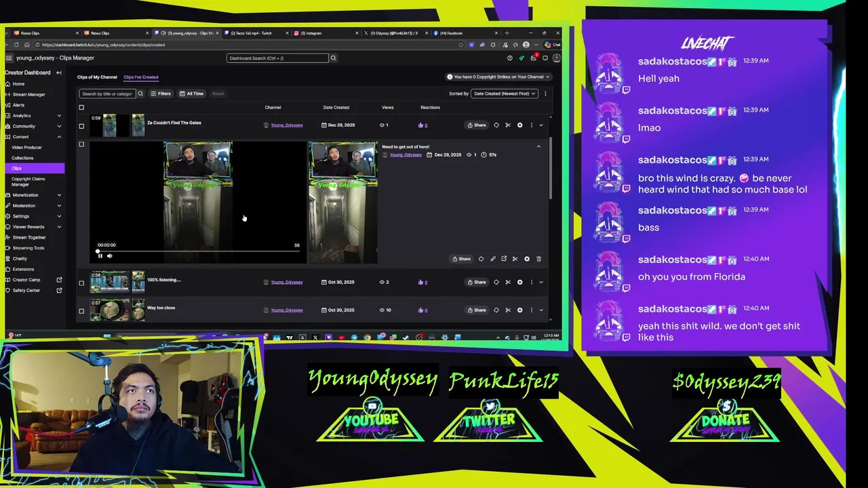Click Share in expanded clip panel
Screen dimensions: 868x488
pyautogui.click(x=462, y=259)
